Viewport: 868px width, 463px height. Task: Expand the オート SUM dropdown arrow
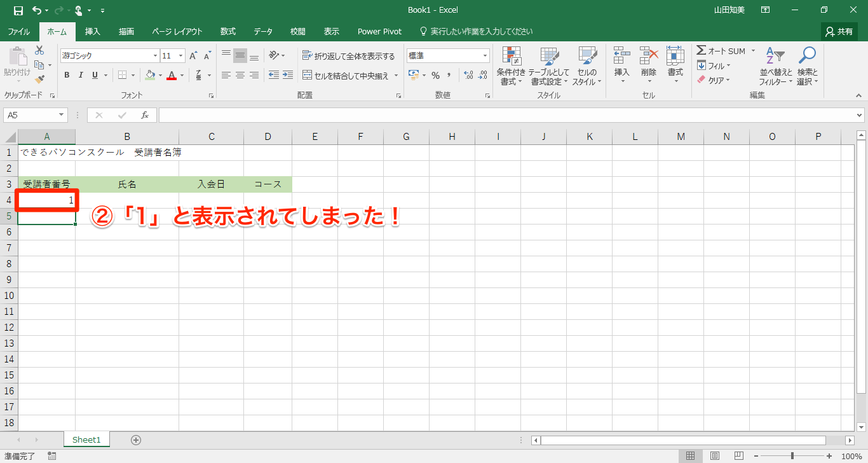[754, 51]
